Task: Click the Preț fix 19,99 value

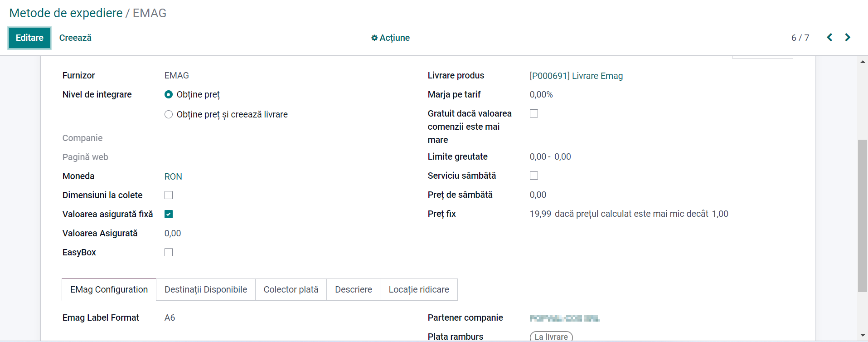Action: (540, 214)
